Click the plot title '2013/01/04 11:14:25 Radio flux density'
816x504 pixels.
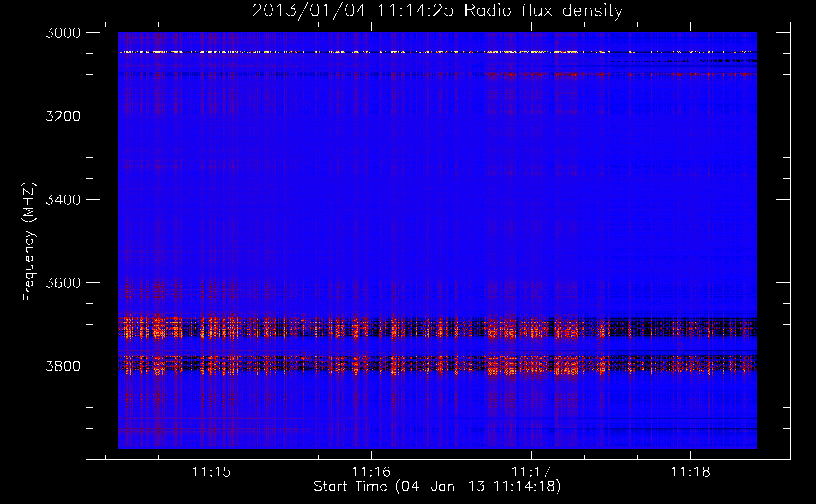pyautogui.click(x=437, y=11)
